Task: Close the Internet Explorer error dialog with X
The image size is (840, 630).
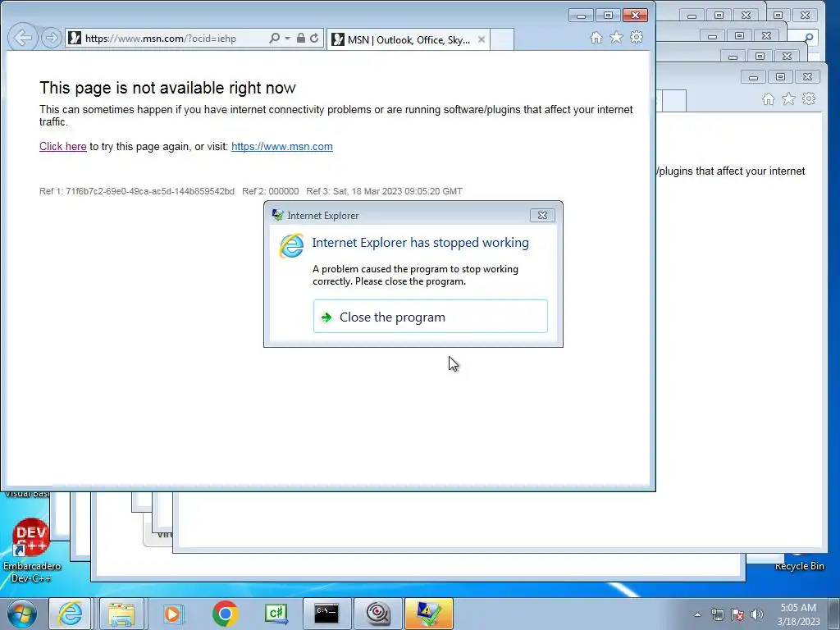Action: click(x=542, y=216)
